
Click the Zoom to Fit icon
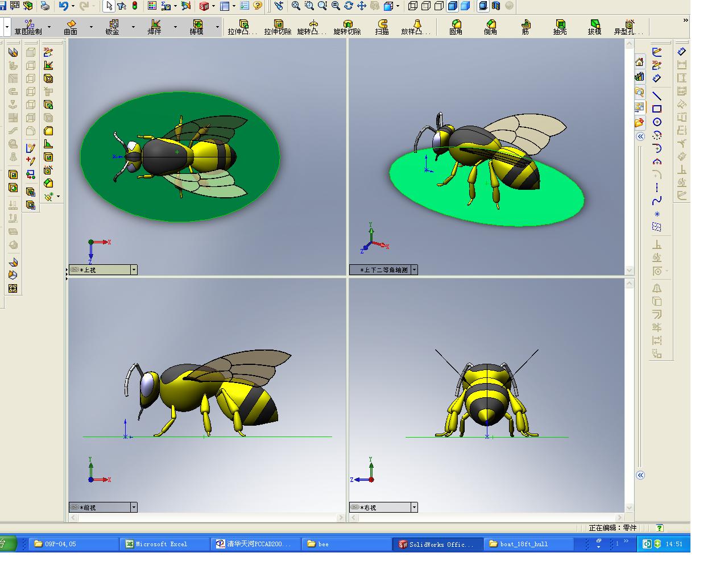tap(296, 6)
